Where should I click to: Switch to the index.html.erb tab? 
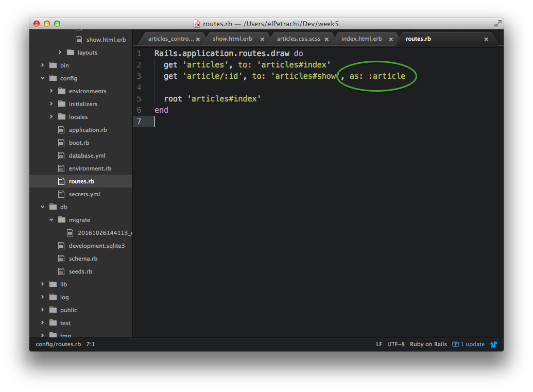pyautogui.click(x=362, y=39)
